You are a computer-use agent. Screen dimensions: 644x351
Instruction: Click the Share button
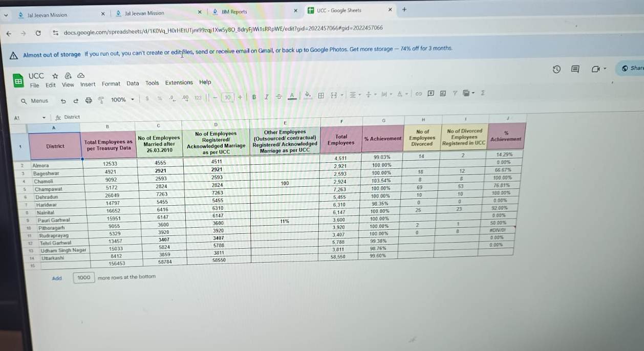633,68
